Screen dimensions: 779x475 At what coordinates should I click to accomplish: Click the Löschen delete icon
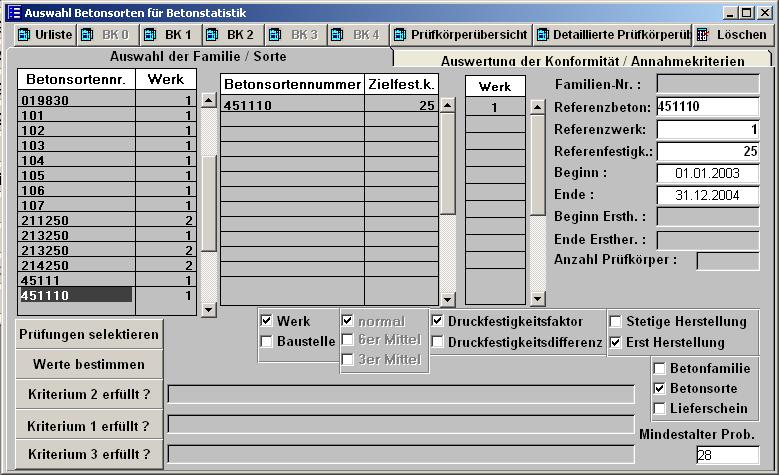point(704,35)
